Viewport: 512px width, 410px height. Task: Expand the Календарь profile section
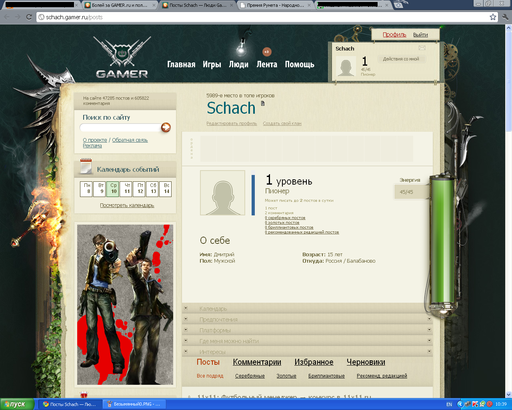pyautogui.click(x=307, y=309)
